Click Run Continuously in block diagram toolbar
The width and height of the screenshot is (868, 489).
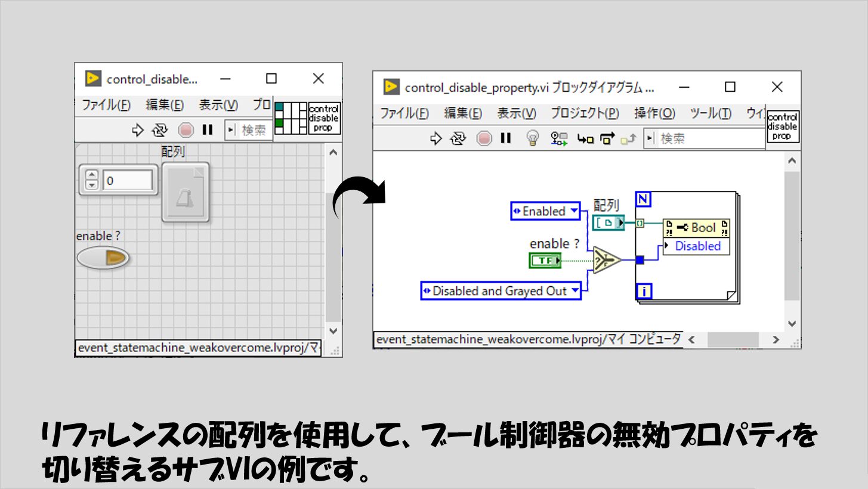point(458,139)
